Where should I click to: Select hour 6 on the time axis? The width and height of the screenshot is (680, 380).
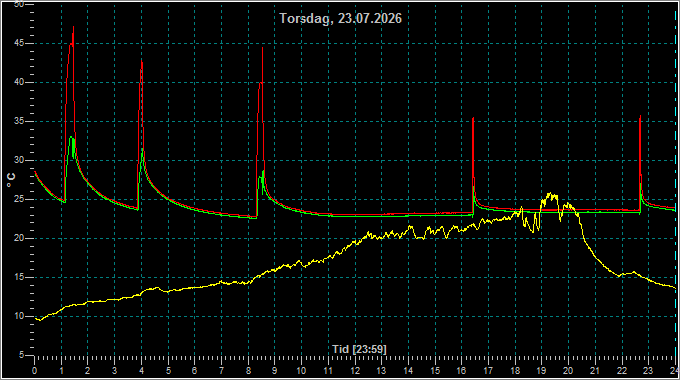point(195,371)
